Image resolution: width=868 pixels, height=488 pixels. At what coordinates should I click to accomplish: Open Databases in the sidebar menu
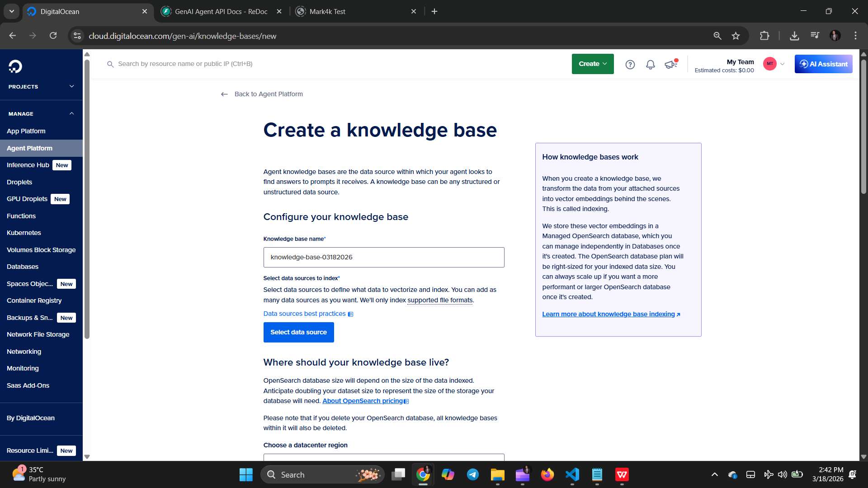click(23, 267)
